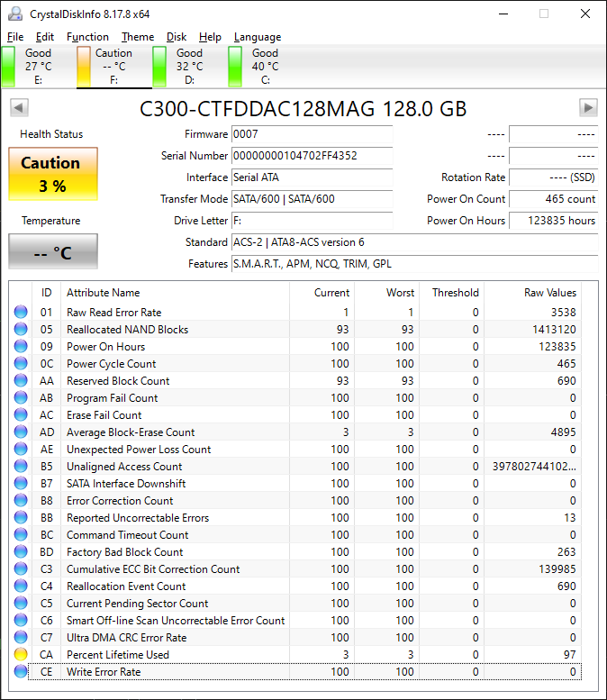Click status icon for Factory Bad Block Count
The height and width of the screenshot is (700, 607).
[x=21, y=551]
